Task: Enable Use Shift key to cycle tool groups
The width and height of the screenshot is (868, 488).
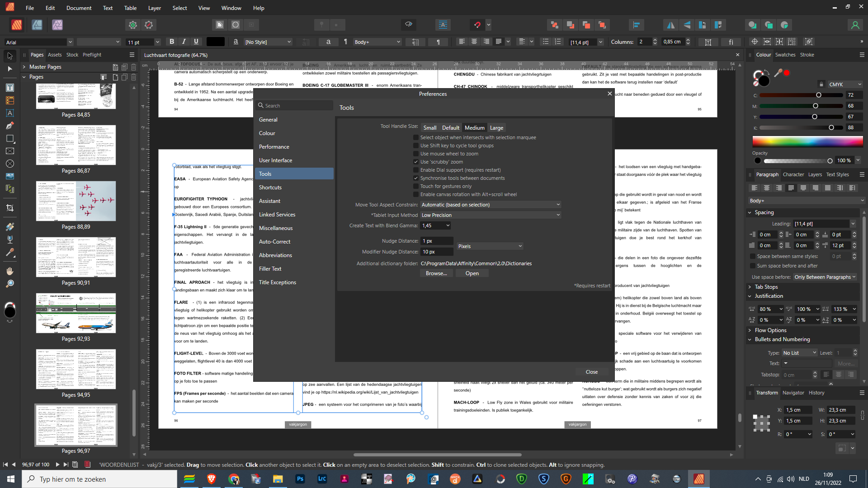Action: (x=416, y=145)
